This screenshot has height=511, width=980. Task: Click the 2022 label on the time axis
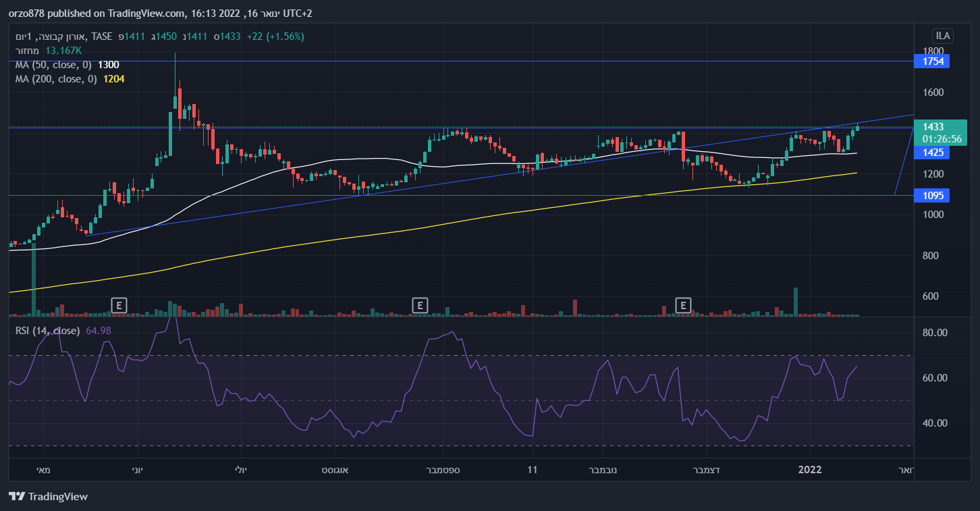click(809, 469)
